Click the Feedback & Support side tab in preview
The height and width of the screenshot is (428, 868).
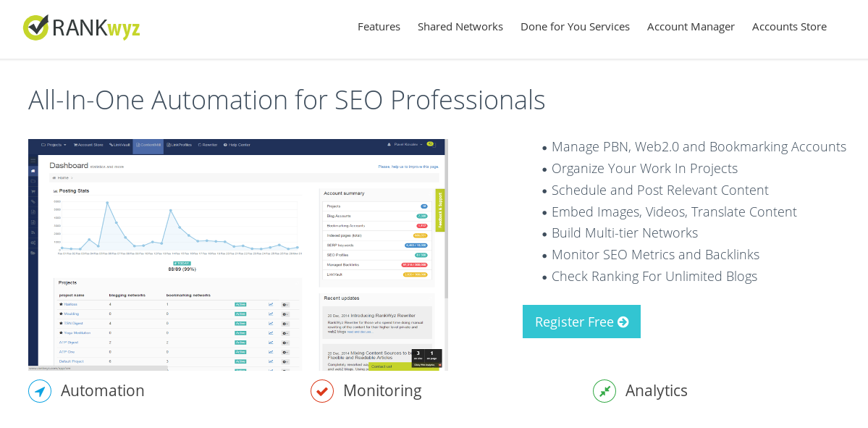440,210
